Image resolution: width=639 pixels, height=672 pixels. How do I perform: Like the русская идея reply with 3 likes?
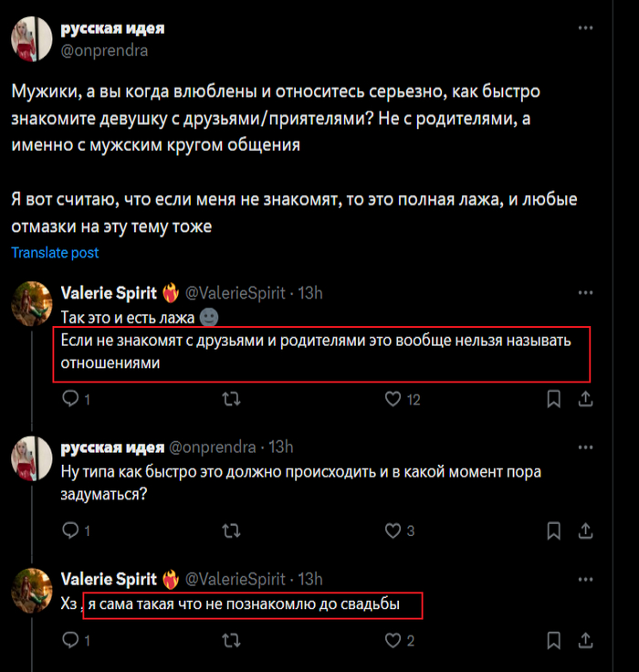393,530
